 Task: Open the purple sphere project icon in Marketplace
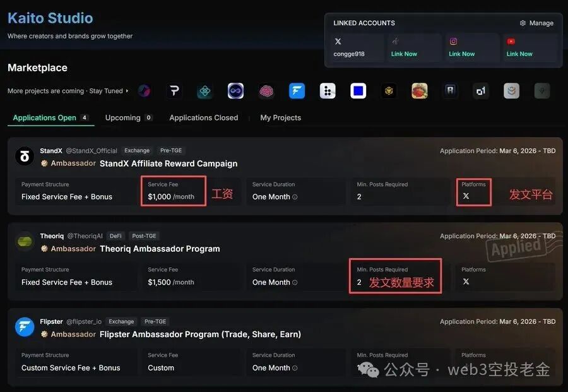pyautogui.click(x=144, y=90)
